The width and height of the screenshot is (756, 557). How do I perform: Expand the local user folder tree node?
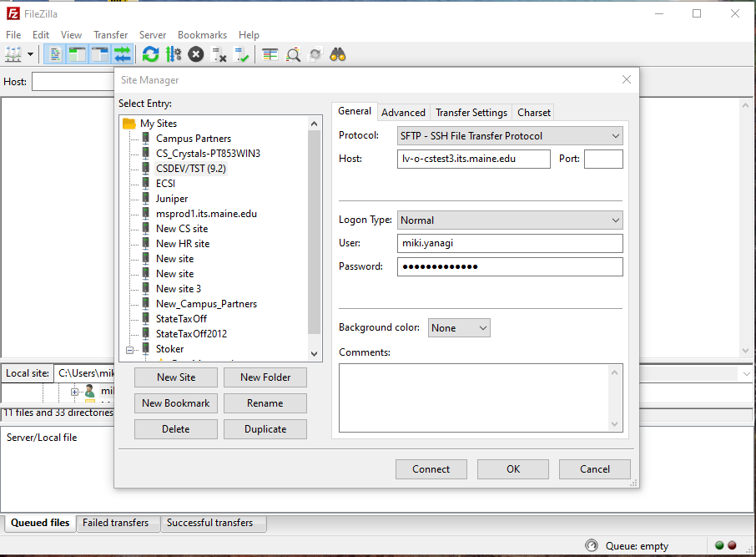(74, 392)
